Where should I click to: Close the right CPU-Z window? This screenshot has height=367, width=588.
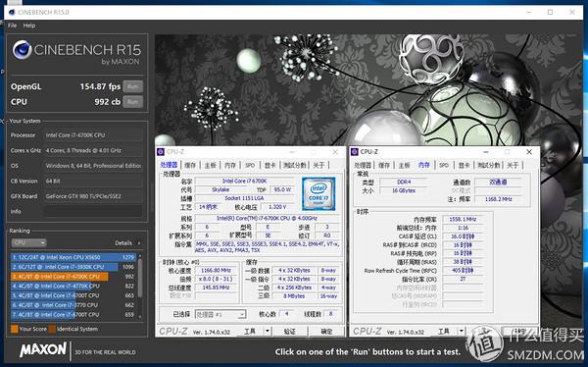pyautogui.click(x=529, y=152)
